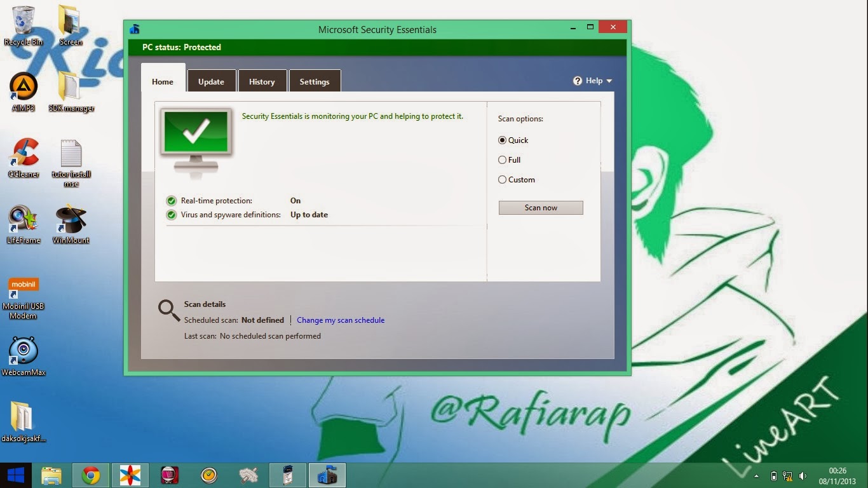Open File Explorer from the taskbar
The width and height of the screenshot is (868, 488).
point(51,475)
